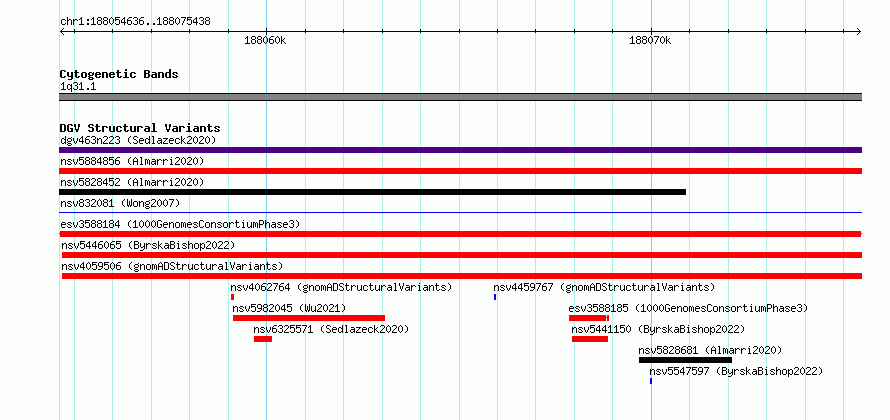Open the nsv6325571 (Sedlazeck2020) label
This screenshot has height=420, width=890.
[x=331, y=329]
